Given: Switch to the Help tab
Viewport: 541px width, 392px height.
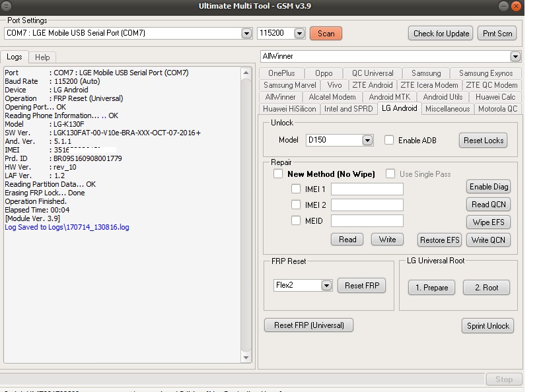Looking at the screenshot, I should click(42, 57).
